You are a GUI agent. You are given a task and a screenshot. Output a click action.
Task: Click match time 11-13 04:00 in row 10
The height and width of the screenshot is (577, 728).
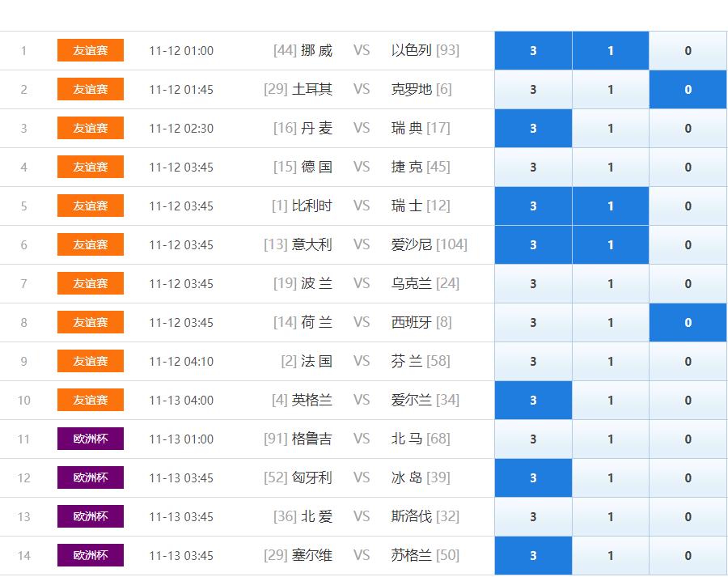pyautogui.click(x=181, y=400)
